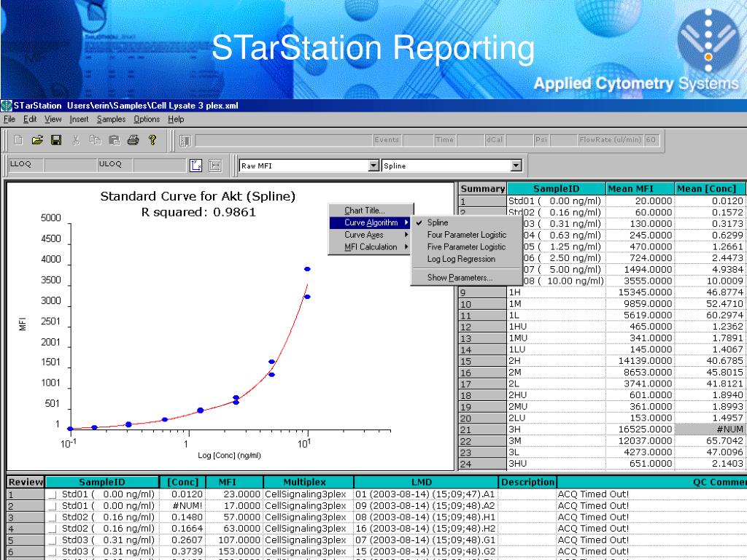Screen dimensions: 747x560
Task: Click the Events readout field
Action: 417,140
